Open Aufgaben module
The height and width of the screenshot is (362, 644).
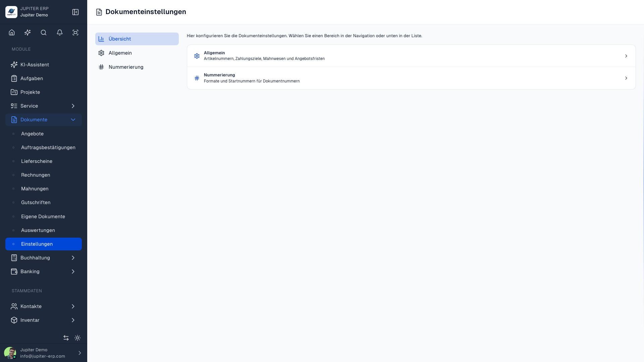coord(44,78)
